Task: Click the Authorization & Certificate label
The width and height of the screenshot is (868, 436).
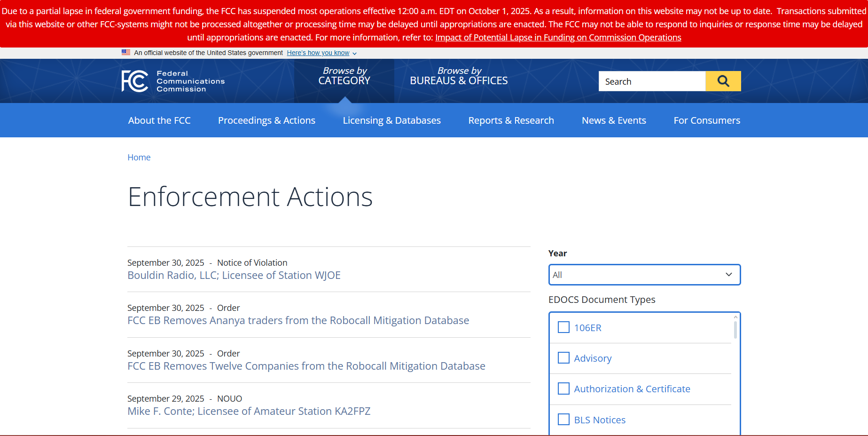Action: click(632, 389)
